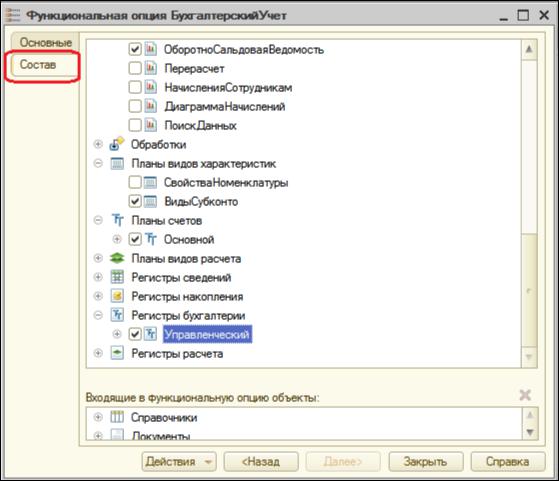The image size is (559, 481).
Task: Click the ОборотноСальдоваяВедомость report icon
Action: pyautogui.click(x=150, y=49)
